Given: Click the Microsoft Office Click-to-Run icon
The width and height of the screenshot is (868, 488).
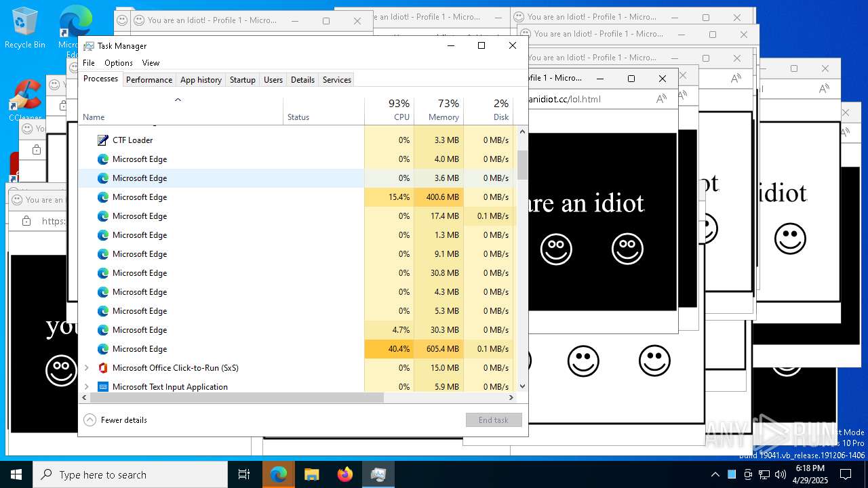Looking at the screenshot, I should [103, 368].
